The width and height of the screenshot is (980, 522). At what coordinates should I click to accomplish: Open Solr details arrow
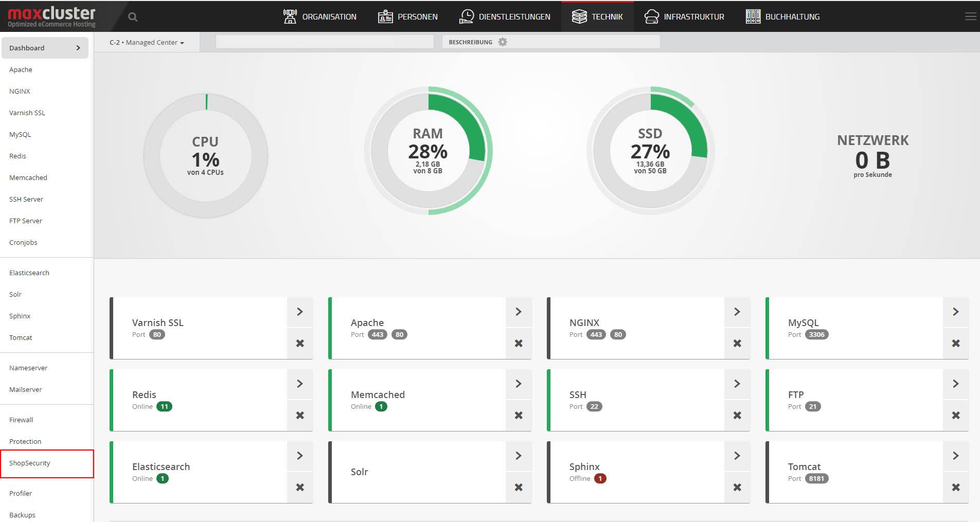coord(519,456)
